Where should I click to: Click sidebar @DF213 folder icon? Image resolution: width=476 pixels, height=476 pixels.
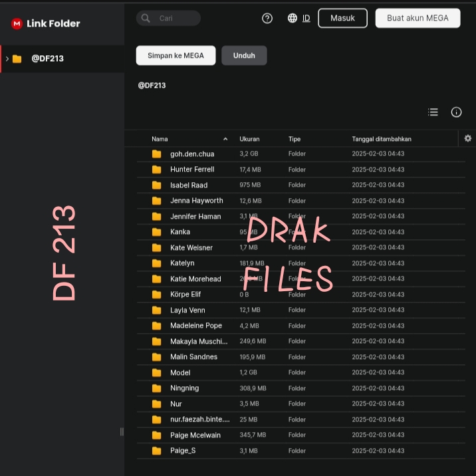pos(17,59)
